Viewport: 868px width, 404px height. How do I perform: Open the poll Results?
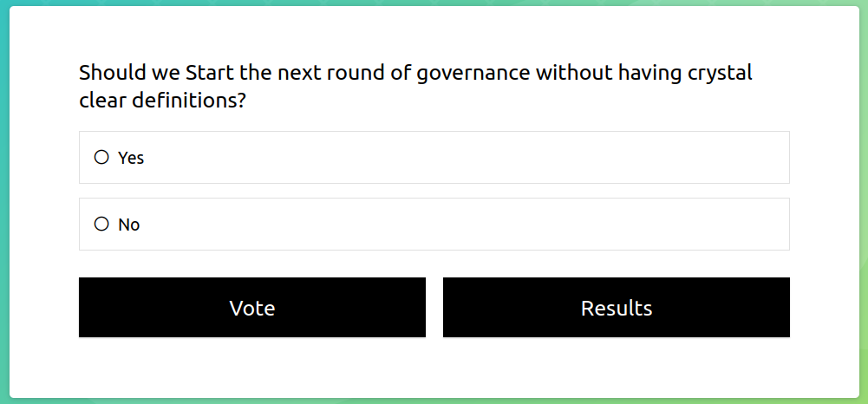[616, 308]
